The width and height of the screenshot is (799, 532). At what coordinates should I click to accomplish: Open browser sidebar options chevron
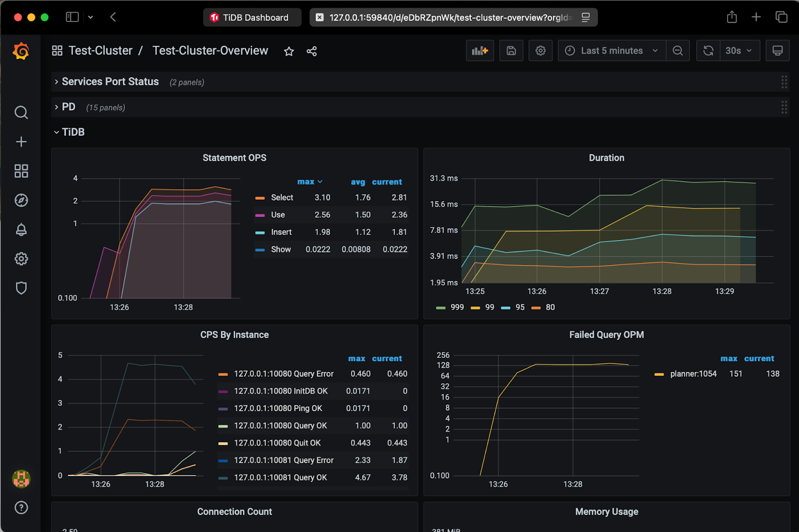tap(90, 17)
